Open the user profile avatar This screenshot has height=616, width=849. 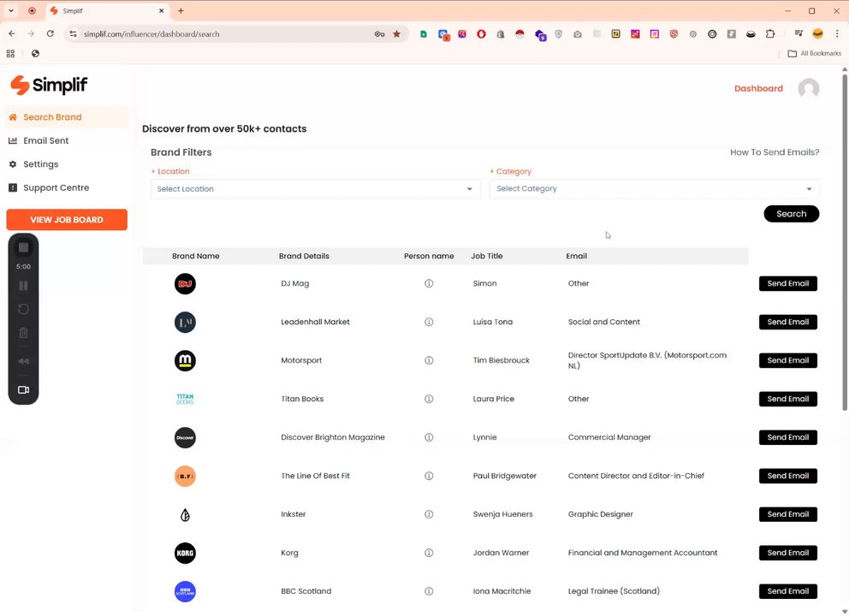[809, 88]
